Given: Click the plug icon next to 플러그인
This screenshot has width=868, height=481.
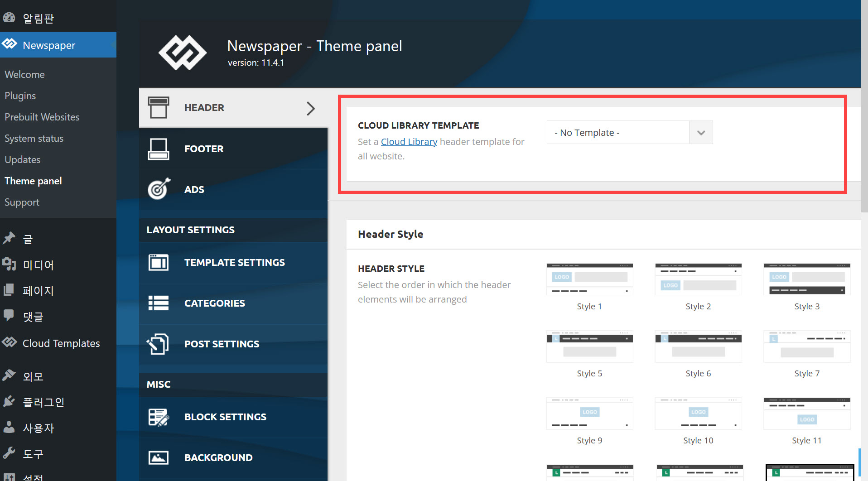Looking at the screenshot, I should click(x=9, y=401).
